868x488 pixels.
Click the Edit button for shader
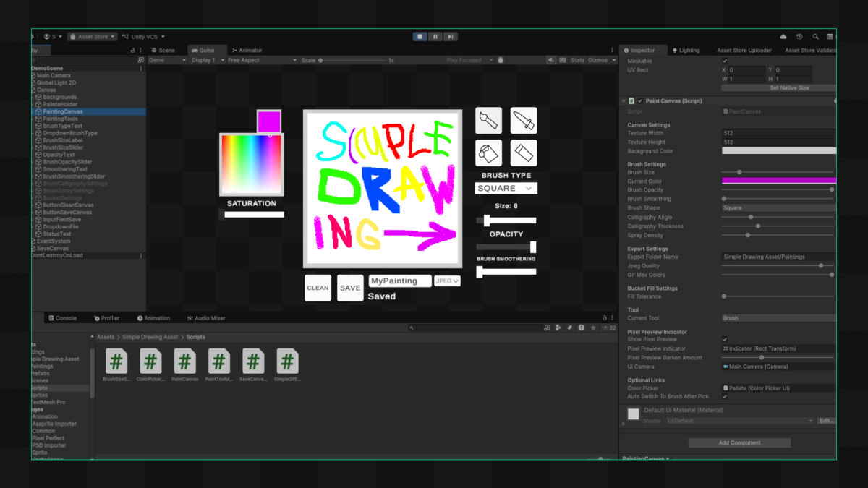click(x=826, y=421)
